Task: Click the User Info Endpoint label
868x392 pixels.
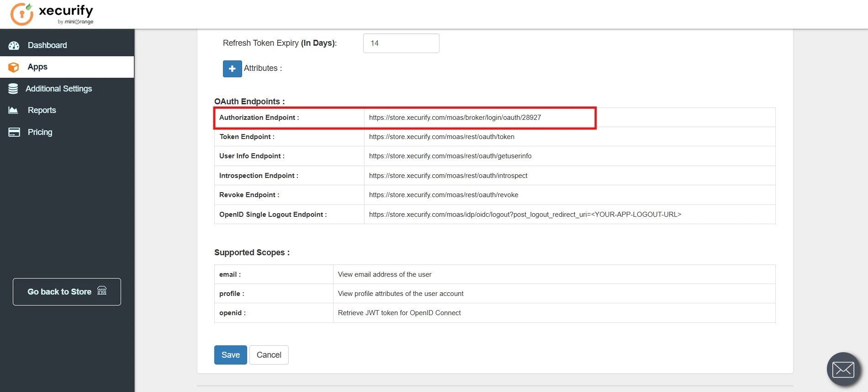Action: click(252, 156)
